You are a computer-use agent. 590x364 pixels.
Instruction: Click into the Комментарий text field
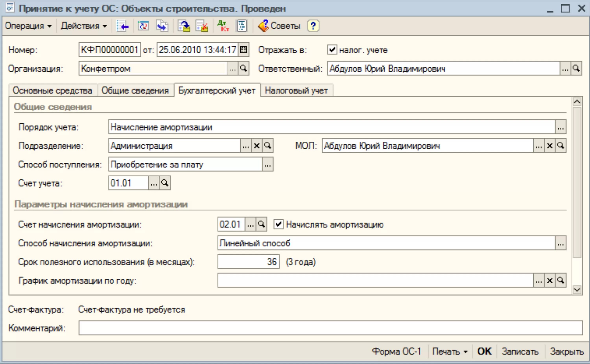(330, 328)
